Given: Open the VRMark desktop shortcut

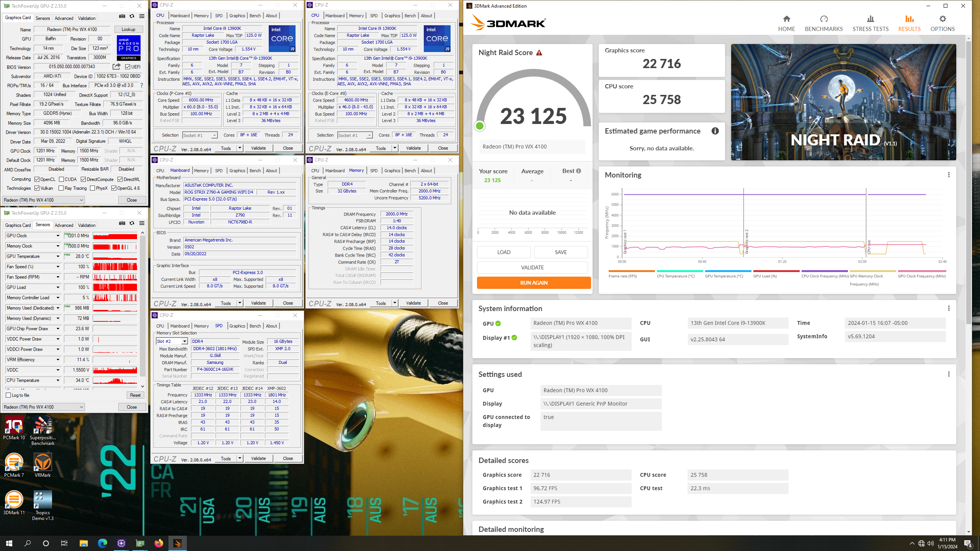Looking at the screenshot, I should click(43, 465).
